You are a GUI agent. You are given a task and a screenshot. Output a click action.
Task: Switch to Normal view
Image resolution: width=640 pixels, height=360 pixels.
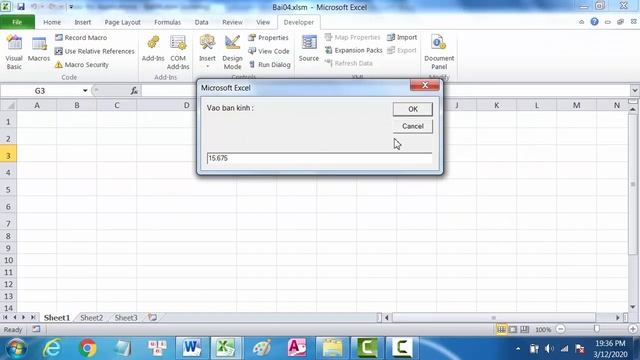(501, 329)
